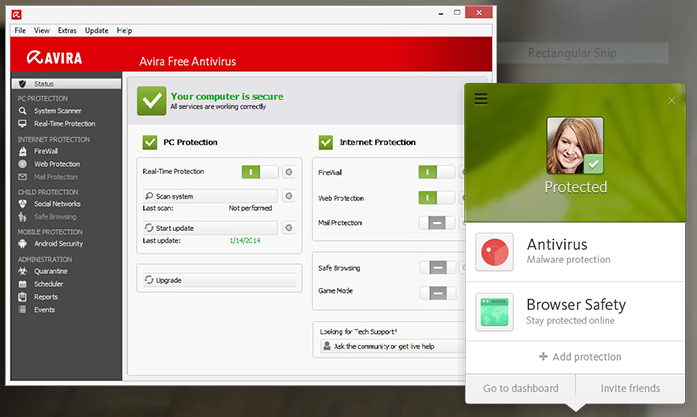Screen dimensions: 697x417
Task: Click the Web Protection globe icon
Action: pos(23,164)
